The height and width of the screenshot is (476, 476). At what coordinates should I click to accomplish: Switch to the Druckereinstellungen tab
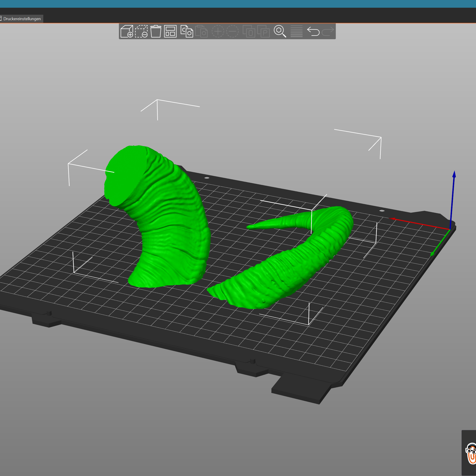click(x=22, y=19)
